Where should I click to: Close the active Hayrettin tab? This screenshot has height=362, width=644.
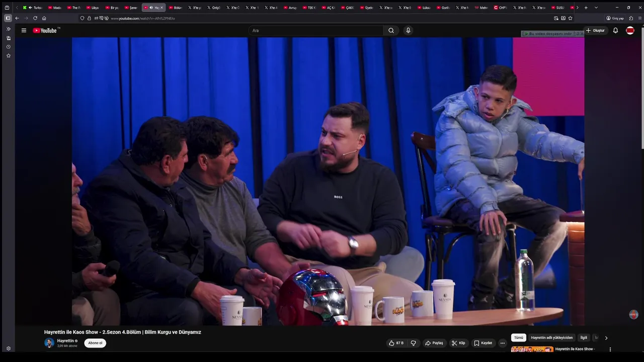pyautogui.click(x=162, y=8)
